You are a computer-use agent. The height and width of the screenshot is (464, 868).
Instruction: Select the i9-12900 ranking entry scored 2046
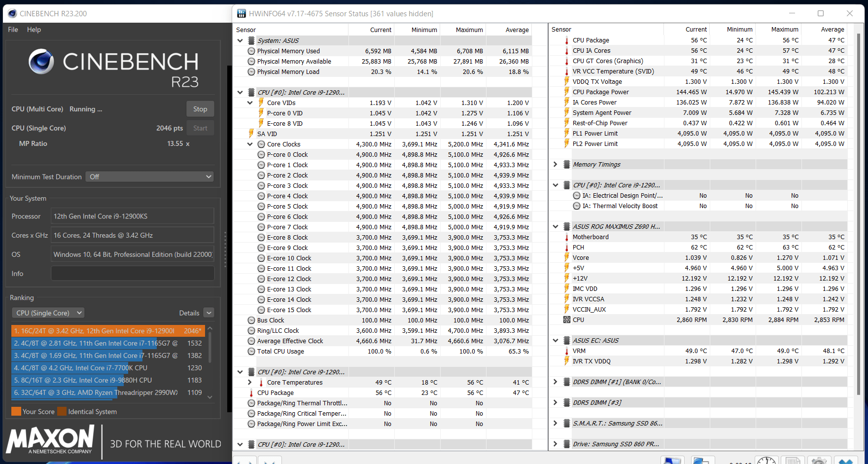(108, 331)
